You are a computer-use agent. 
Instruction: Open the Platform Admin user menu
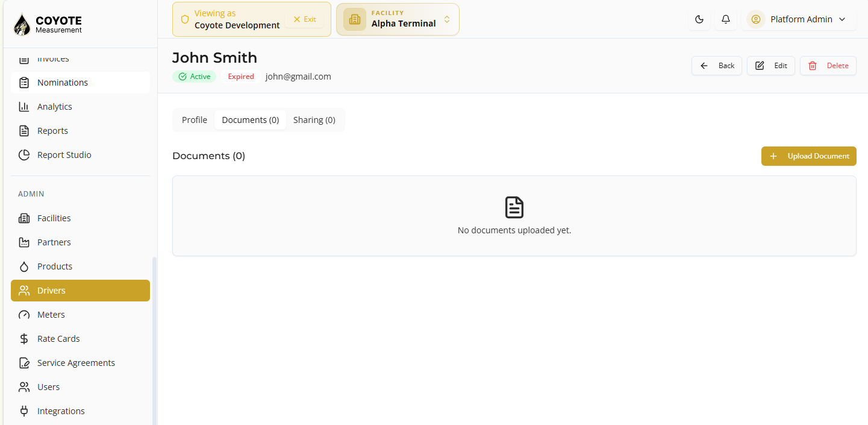(x=799, y=19)
